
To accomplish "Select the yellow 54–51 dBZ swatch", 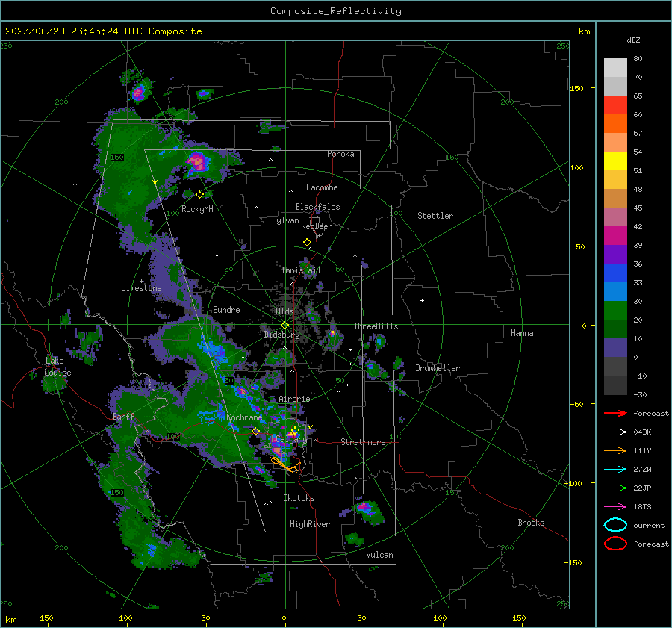I will click(615, 161).
